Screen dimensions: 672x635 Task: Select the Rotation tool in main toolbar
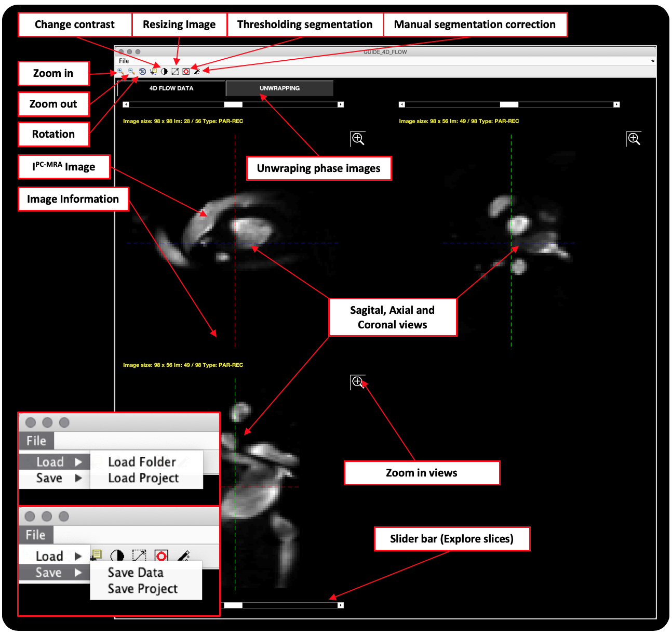coord(142,71)
